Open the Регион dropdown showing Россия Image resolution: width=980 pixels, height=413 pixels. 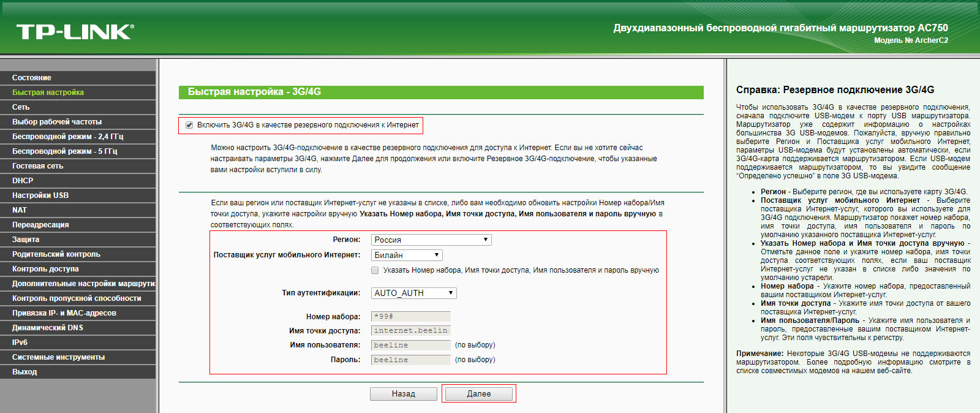click(431, 240)
